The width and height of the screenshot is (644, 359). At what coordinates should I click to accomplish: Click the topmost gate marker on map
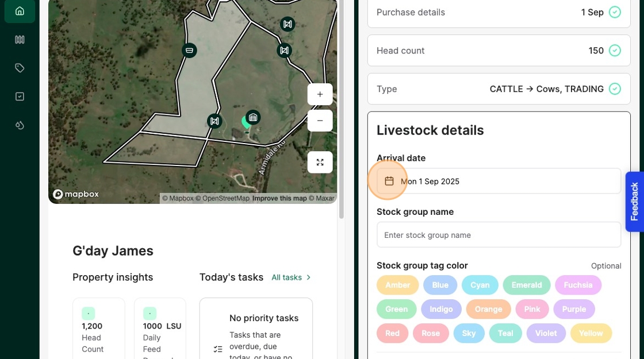[x=287, y=24]
